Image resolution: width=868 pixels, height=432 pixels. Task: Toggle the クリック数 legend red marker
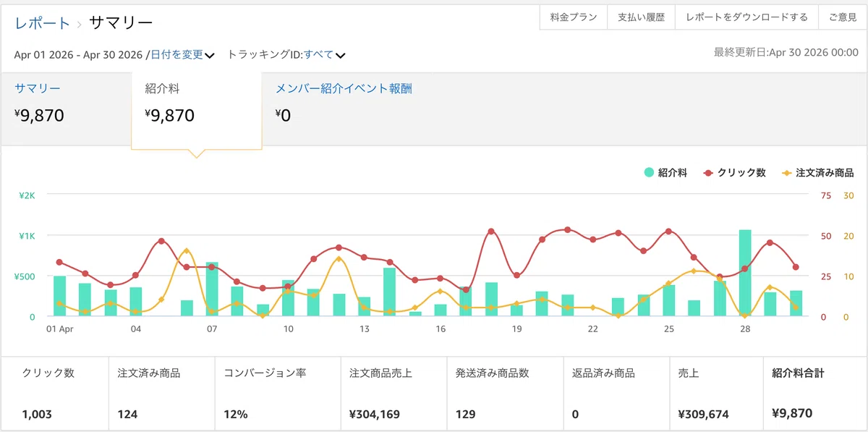pos(708,173)
